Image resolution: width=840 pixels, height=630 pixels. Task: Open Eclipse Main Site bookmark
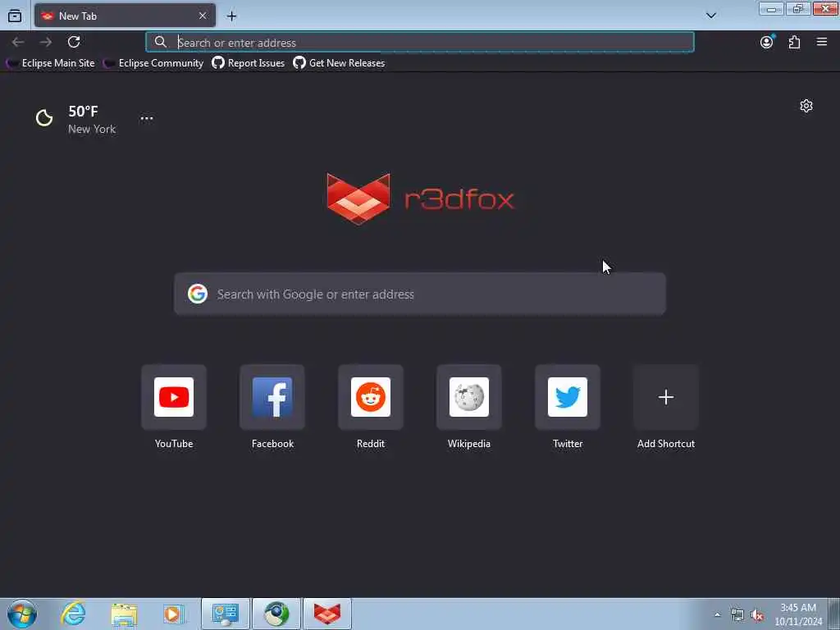pos(50,63)
